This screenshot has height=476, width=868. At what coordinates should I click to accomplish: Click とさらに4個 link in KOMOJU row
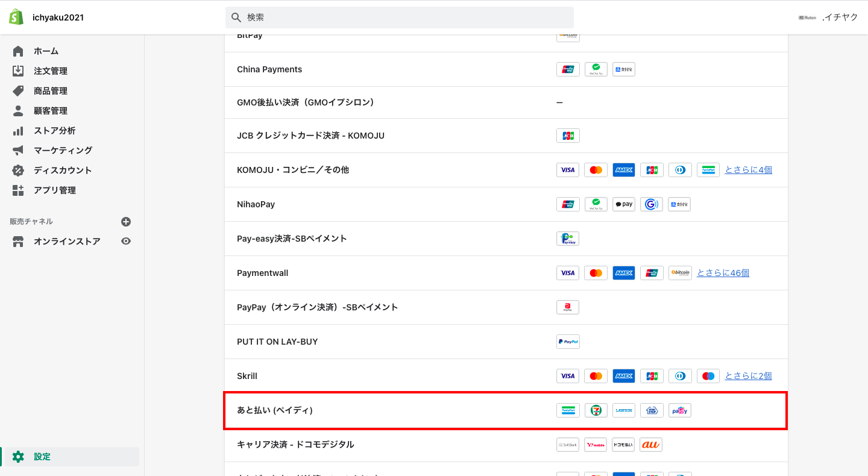click(748, 170)
